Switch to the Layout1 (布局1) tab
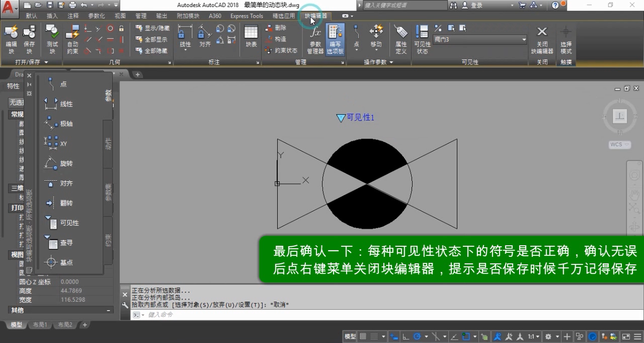This screenshot has height=343, width=644. [40, 325]
